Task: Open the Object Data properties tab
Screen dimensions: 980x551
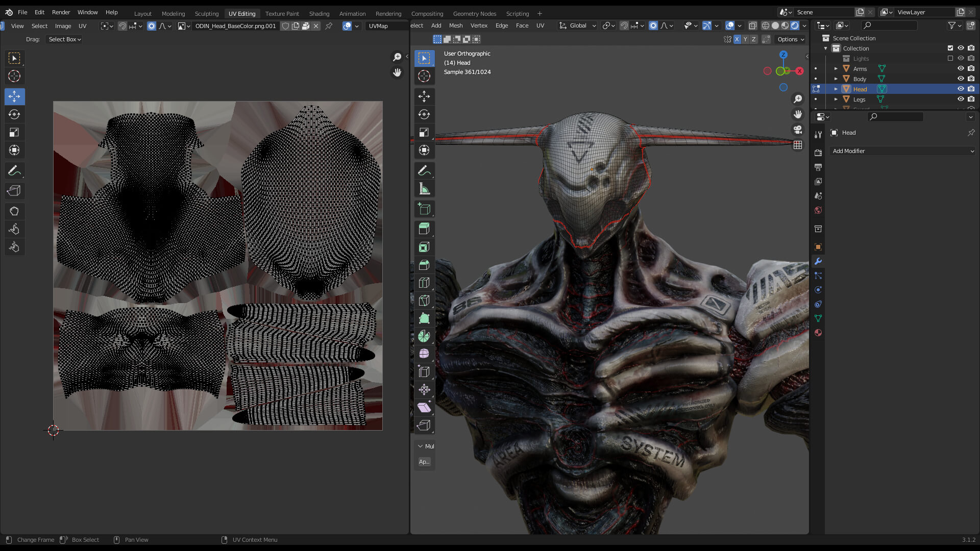Action: coord(818,318)
